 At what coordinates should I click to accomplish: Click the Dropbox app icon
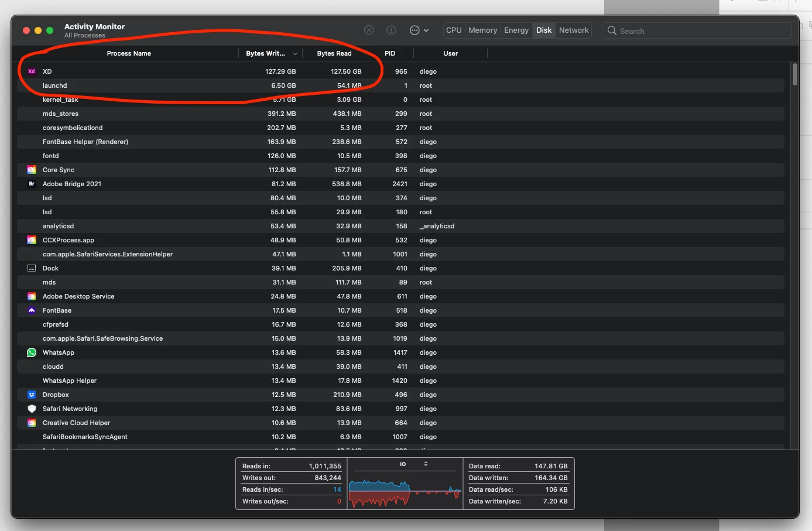pos(32,395)
